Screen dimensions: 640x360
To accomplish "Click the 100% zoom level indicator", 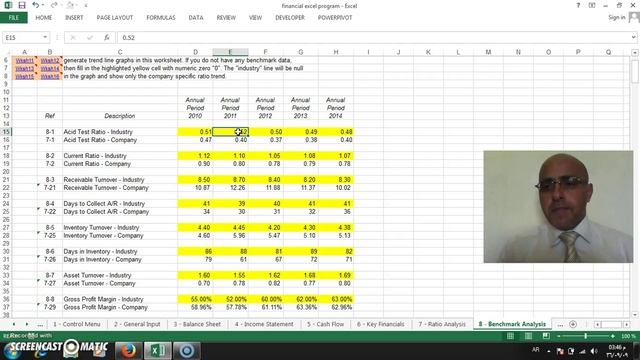I will (628, 336).
